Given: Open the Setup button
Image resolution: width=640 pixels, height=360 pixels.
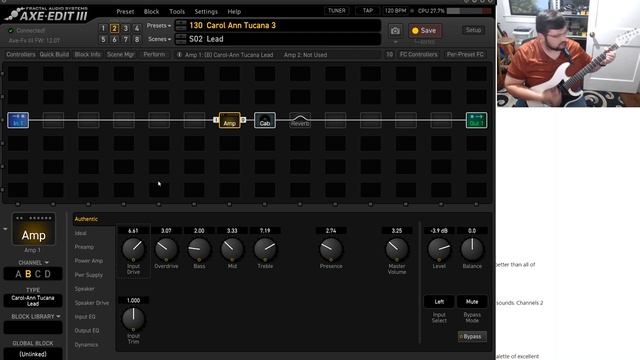Looking at the screenshot, I should coord(473,30).
